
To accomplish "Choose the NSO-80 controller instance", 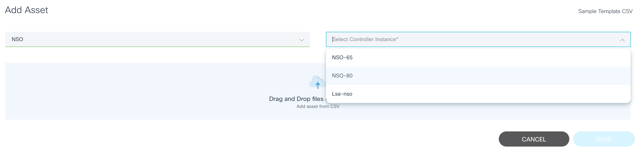I will [342, 76].
